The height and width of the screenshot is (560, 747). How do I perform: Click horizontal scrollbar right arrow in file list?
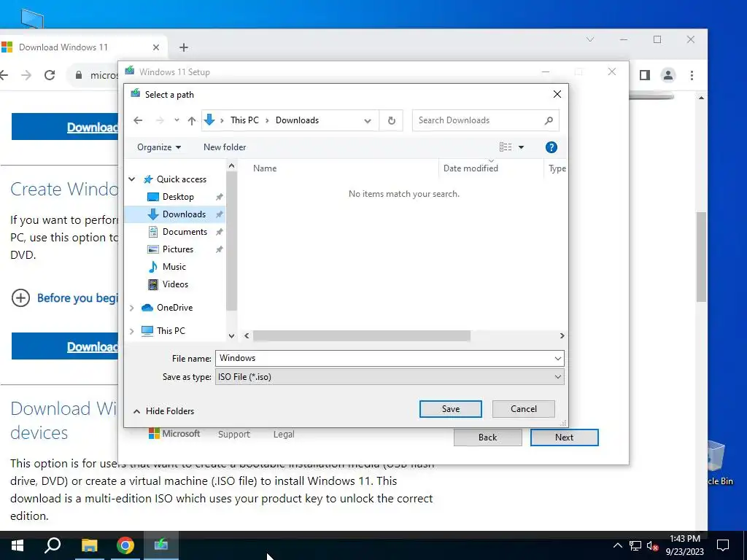coord(562,335)
